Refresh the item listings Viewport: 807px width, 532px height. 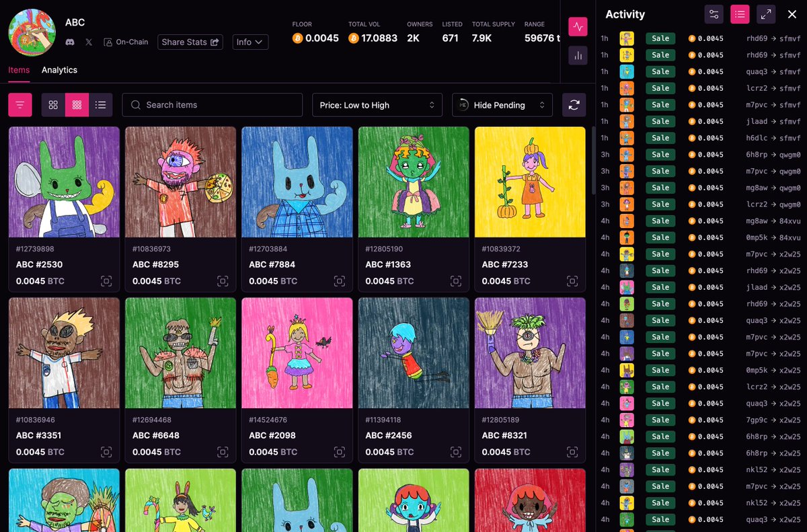pos(574,105)
